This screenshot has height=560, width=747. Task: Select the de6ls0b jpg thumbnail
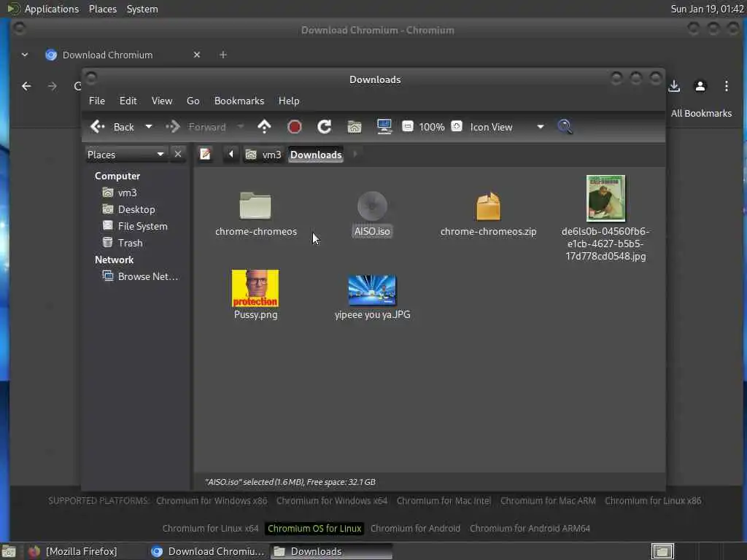pos(605,198)
